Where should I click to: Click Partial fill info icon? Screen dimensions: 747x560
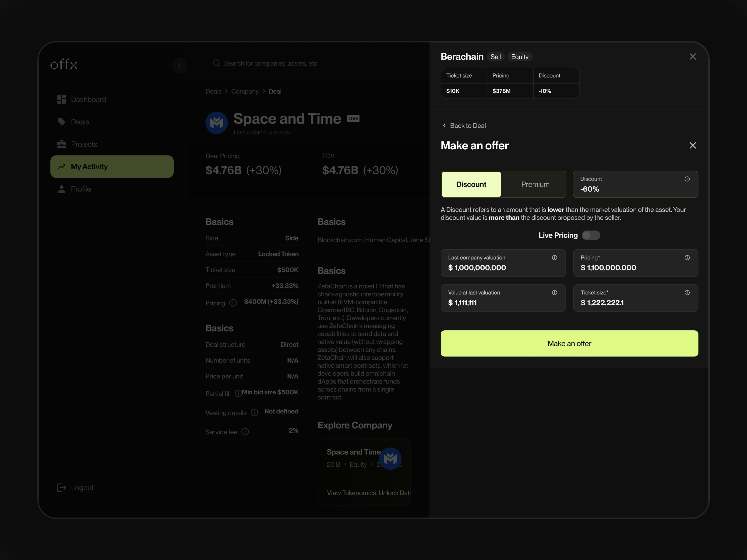(238, 393)
